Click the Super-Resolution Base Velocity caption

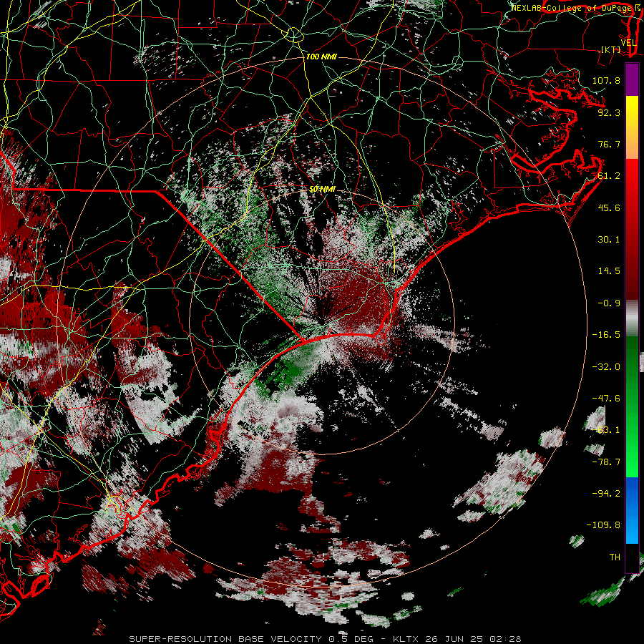[325, 639]
